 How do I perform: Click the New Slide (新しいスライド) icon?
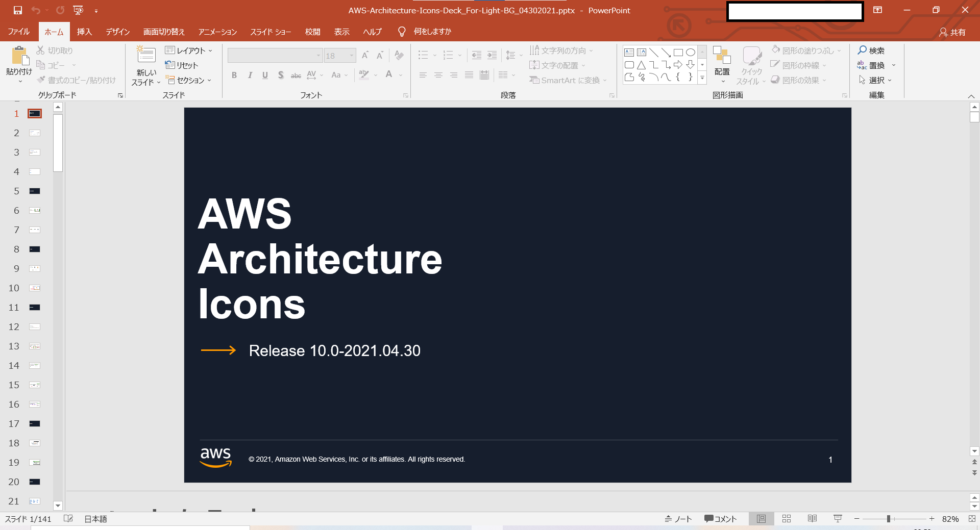click(x=146, y=55)
